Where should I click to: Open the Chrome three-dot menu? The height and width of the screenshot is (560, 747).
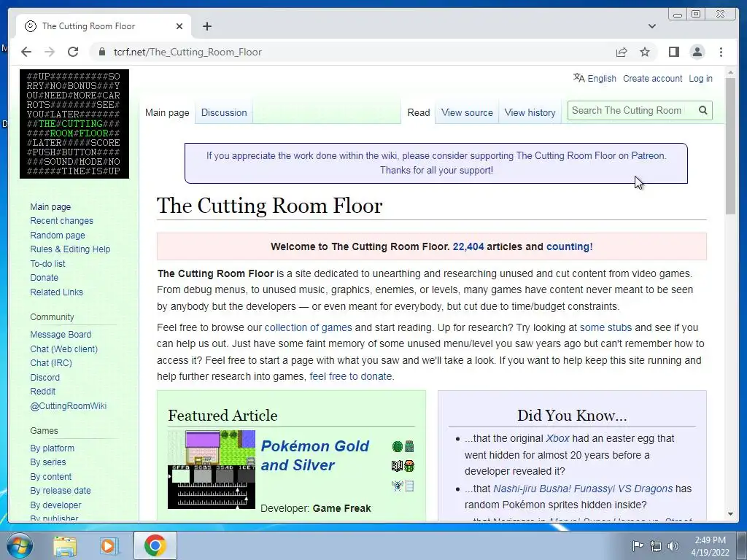coord(721,52)
